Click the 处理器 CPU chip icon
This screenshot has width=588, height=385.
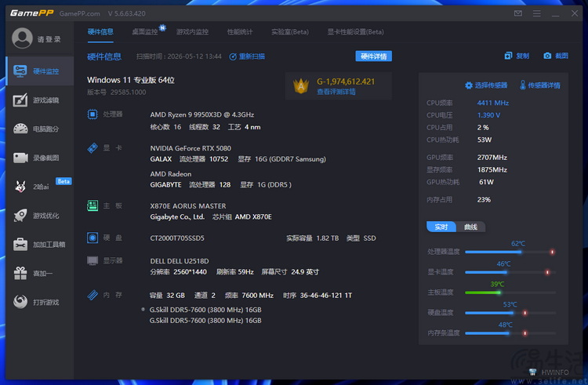(x=93, y=114)
